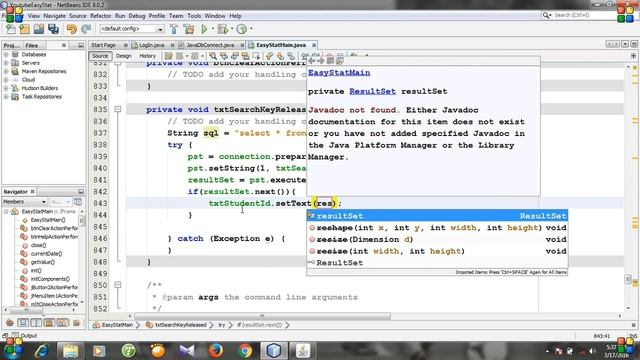Expand the Databases node
This screenshot has height=360, width=640.
6,54
